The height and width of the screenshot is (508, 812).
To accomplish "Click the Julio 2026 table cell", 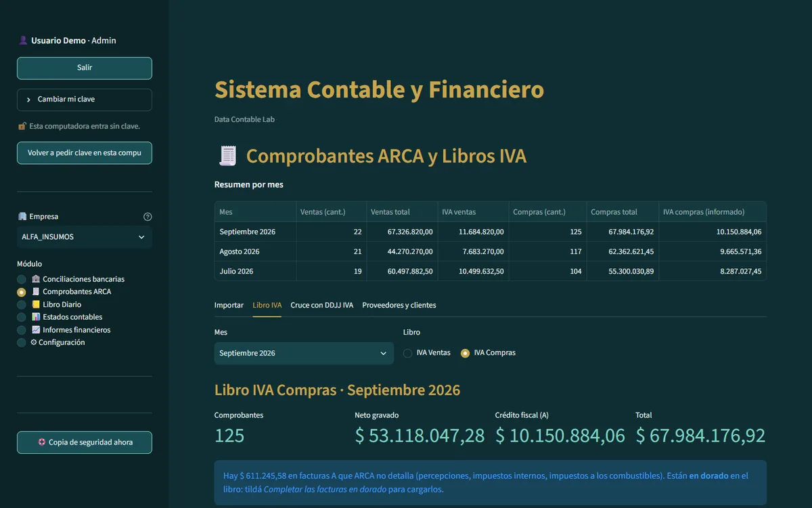I will point(255,272).
